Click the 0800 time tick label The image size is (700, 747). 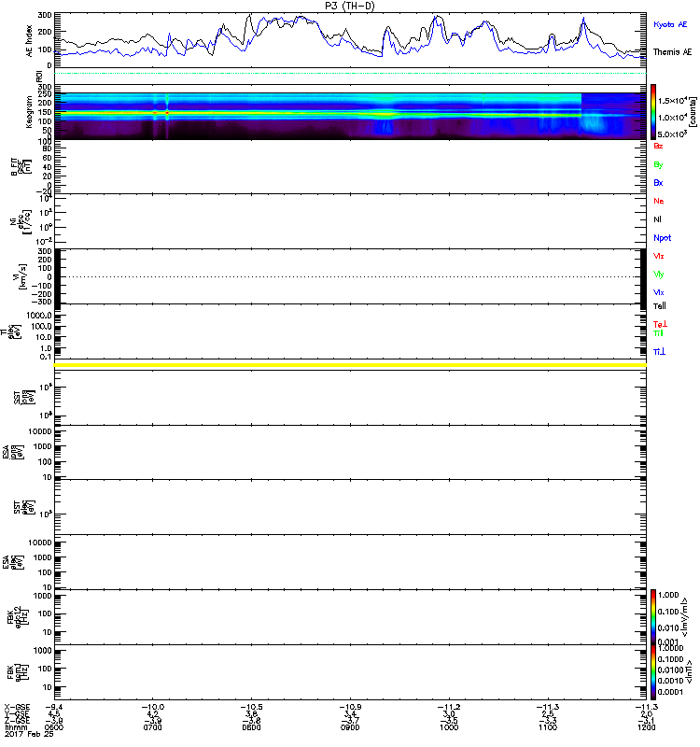tap(251, 728)
